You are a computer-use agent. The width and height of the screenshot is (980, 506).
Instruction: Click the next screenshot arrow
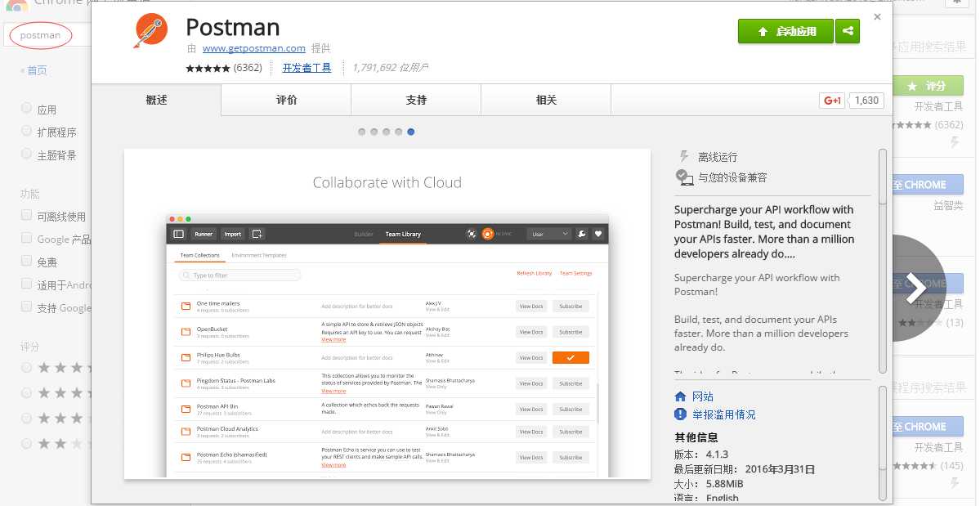(x=916, y=288)
